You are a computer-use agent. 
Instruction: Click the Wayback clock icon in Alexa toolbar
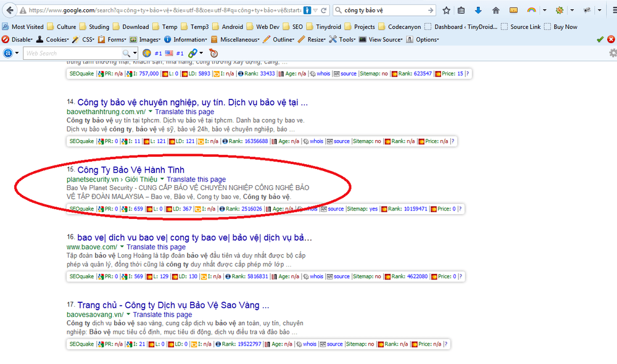click(x=213, y=53)
